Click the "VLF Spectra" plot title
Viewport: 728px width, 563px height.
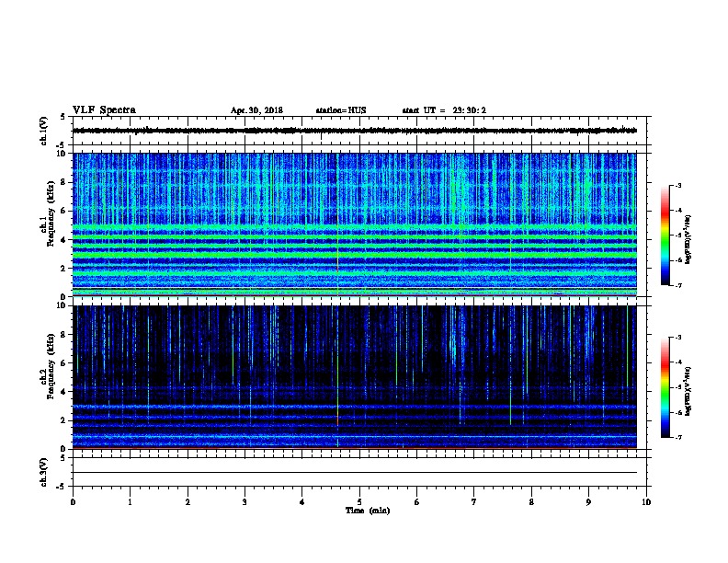pyautogui.click(x=104, y=110)
